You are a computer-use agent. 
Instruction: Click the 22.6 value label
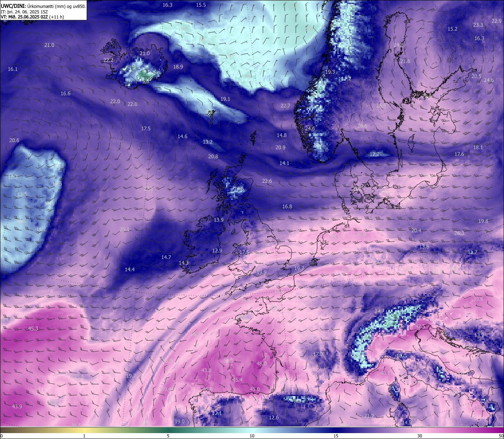(267, 181)
